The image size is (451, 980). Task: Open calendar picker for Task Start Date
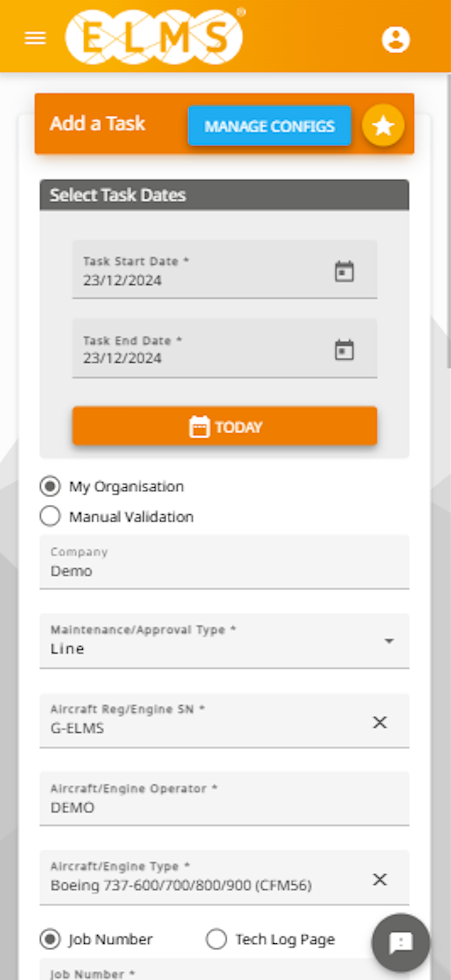coord(344,271)
